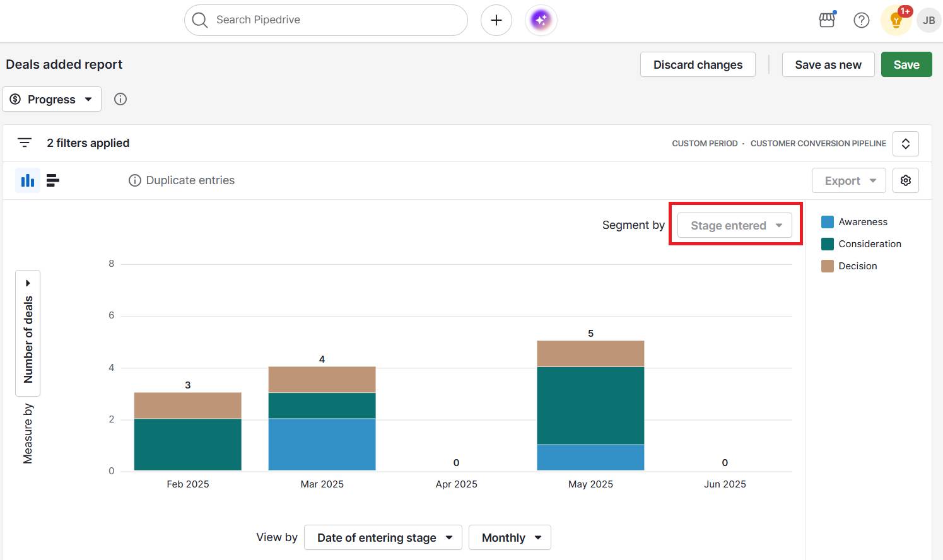The height and width of the screenshot is (560, 943).
Task: Open the Stage entered segment dropdown
Action: 735,225
